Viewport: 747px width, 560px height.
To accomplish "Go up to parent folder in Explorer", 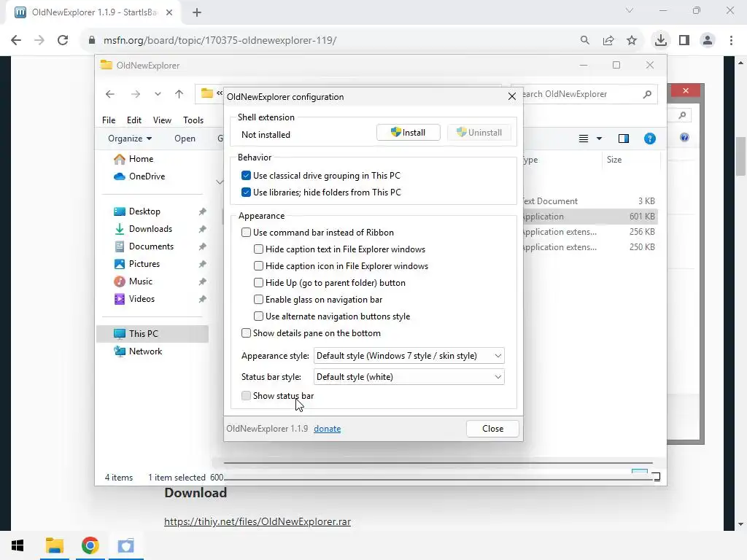I will [179, 94].
